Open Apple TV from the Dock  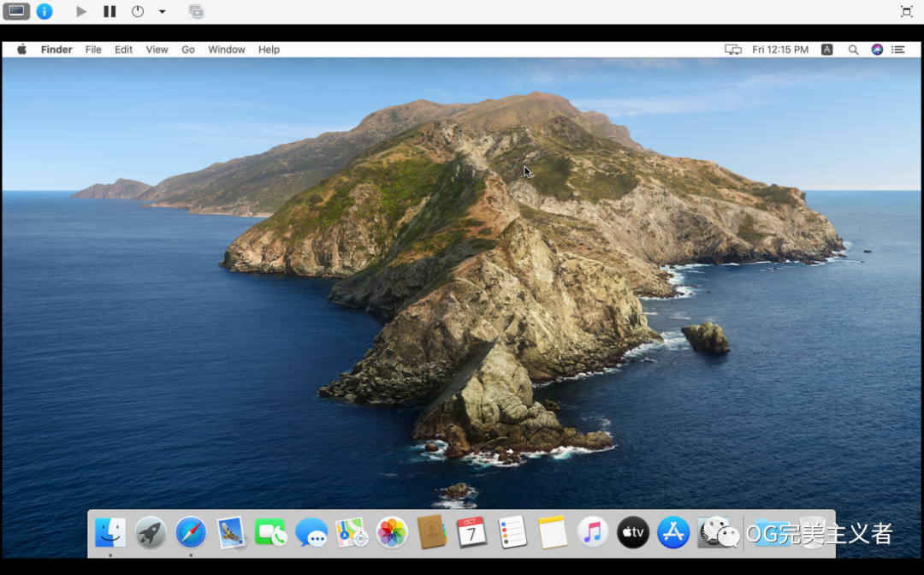[633, 532]
